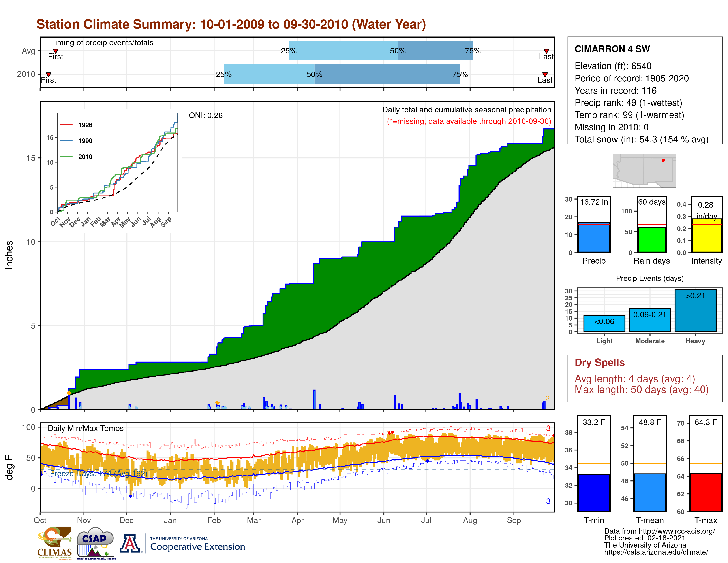Click the 2010 legend entry in inset

click(x=76, y=157)
